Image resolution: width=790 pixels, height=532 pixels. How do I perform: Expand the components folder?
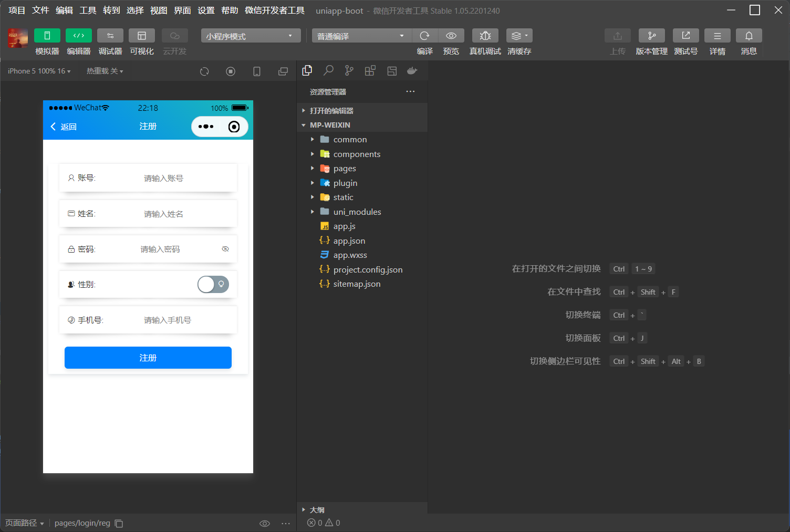pos(362,154)
